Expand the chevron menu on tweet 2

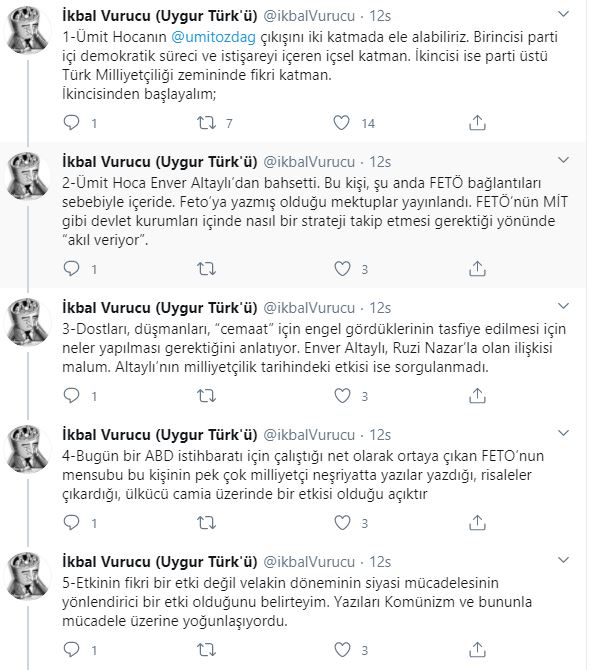[564, 160]
